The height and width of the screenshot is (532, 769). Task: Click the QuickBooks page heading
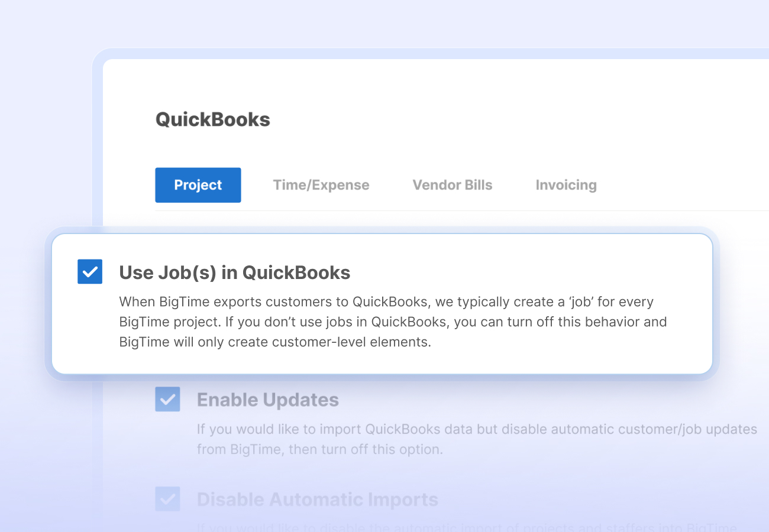click(212, 119)
